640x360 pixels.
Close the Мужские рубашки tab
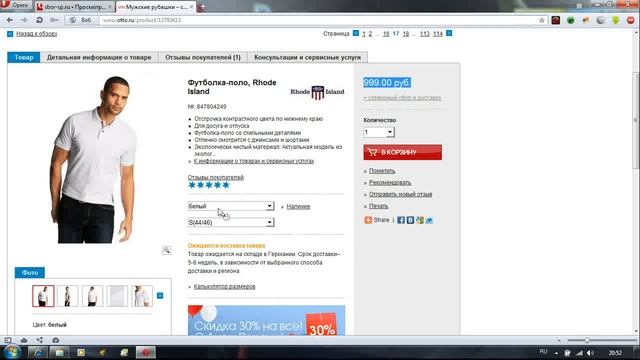click(x=191, y=7)
